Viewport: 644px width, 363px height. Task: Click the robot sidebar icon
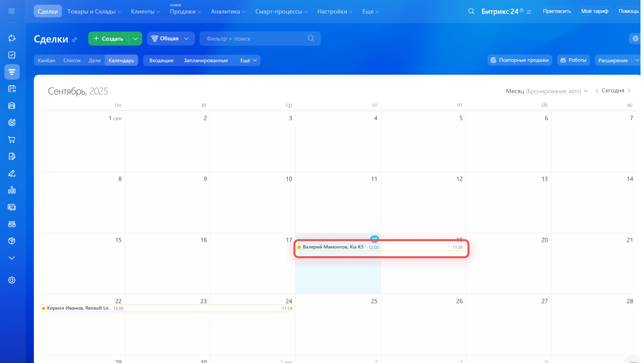click(12, 224)
